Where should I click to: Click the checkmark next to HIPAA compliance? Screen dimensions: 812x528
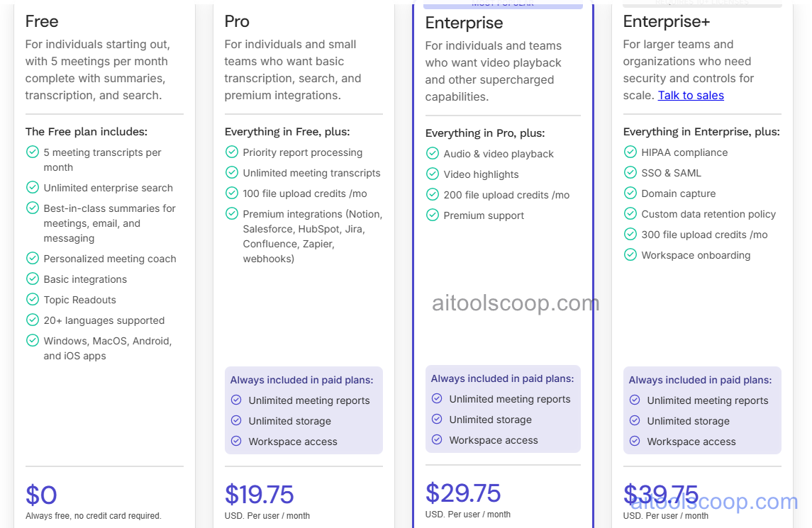[x=630, y=152]
